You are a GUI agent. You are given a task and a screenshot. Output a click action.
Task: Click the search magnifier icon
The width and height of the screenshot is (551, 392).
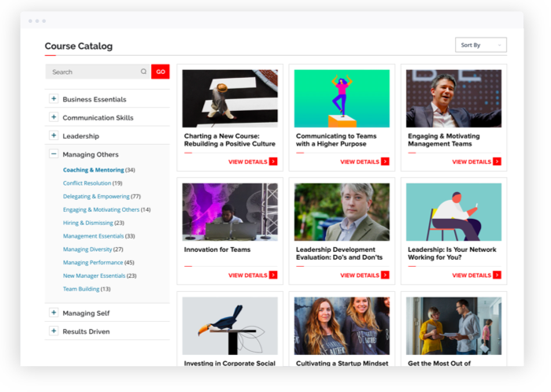click(143, 72)
